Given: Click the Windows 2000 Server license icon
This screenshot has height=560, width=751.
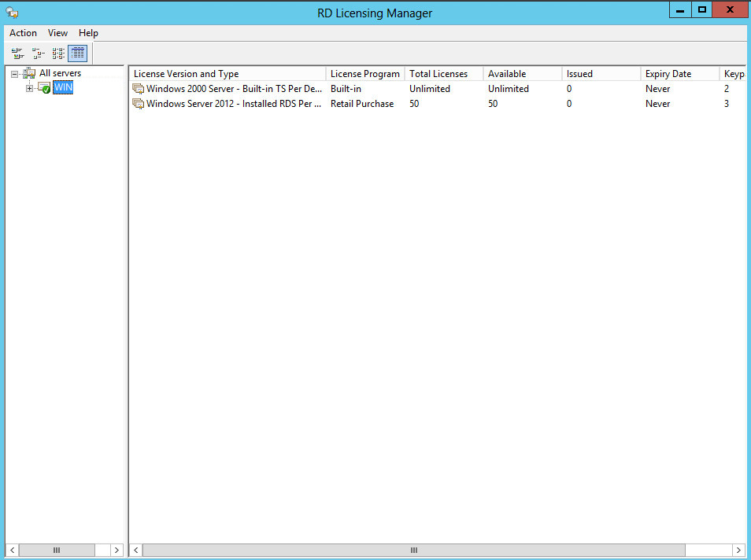Looking at the screenshot, I should 139,89.
